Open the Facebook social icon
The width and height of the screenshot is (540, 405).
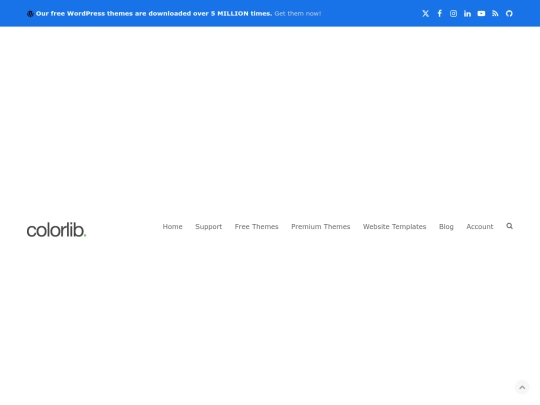click(x=440, y=13)
